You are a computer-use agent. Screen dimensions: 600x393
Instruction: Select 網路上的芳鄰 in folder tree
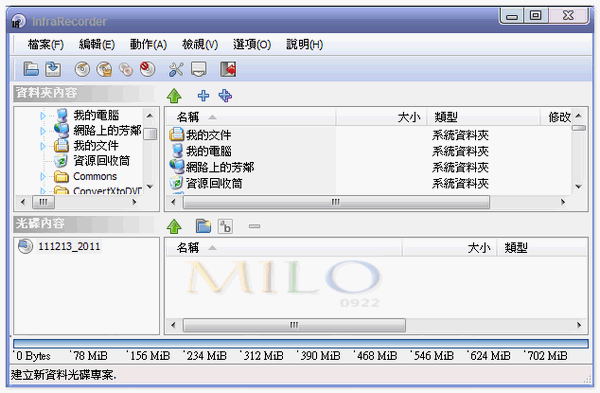(107, 130)
